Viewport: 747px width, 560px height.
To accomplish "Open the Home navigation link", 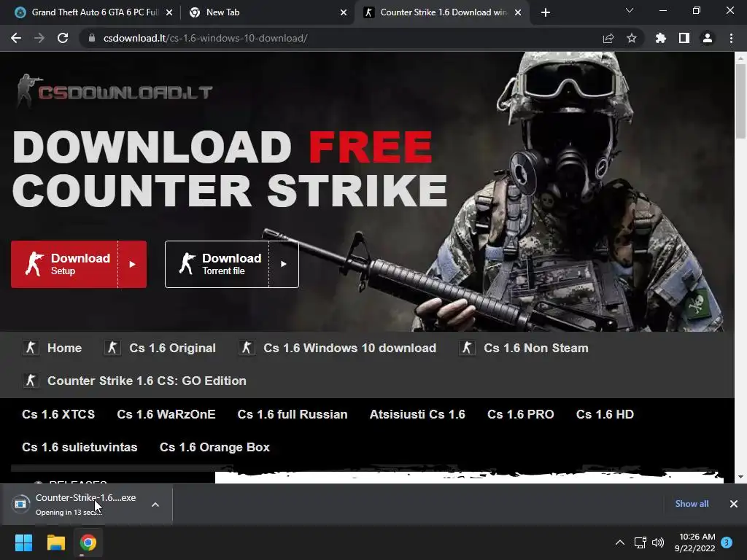I will pos(64,348).
